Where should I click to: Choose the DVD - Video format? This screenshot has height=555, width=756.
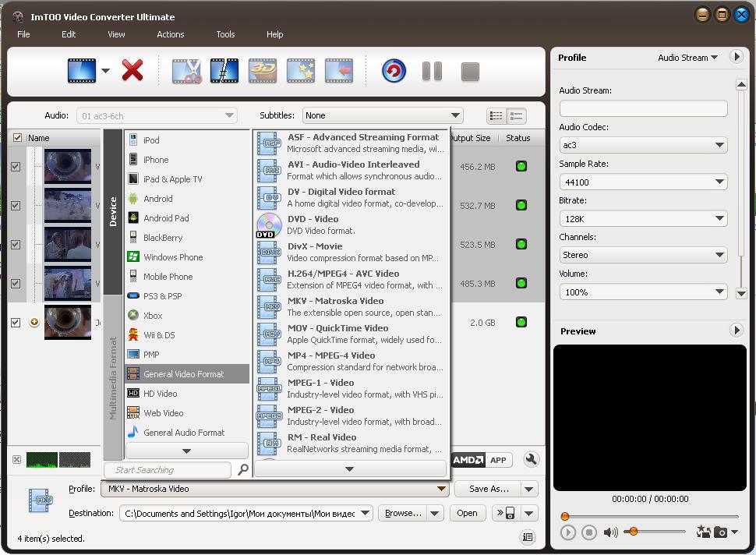351,224
